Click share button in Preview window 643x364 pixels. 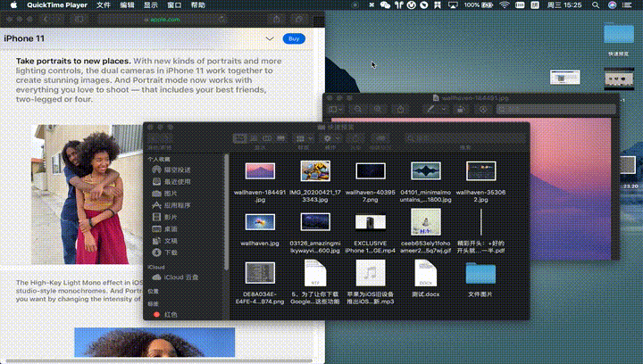401,109
